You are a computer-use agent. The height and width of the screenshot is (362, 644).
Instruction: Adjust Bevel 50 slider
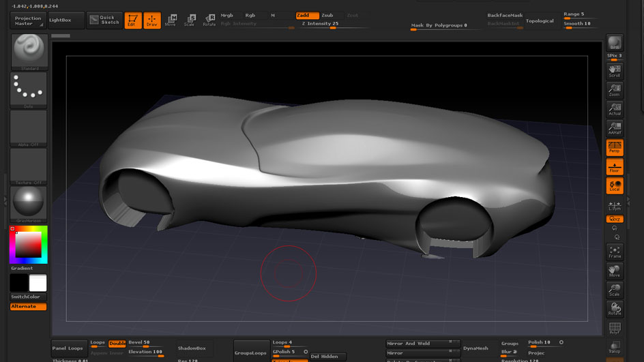(146, 343)
